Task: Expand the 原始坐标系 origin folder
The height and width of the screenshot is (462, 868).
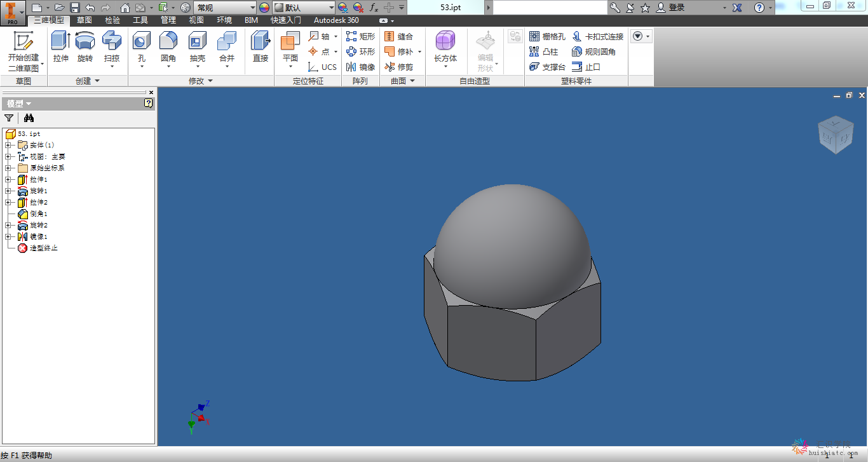Action: (8, 168)
